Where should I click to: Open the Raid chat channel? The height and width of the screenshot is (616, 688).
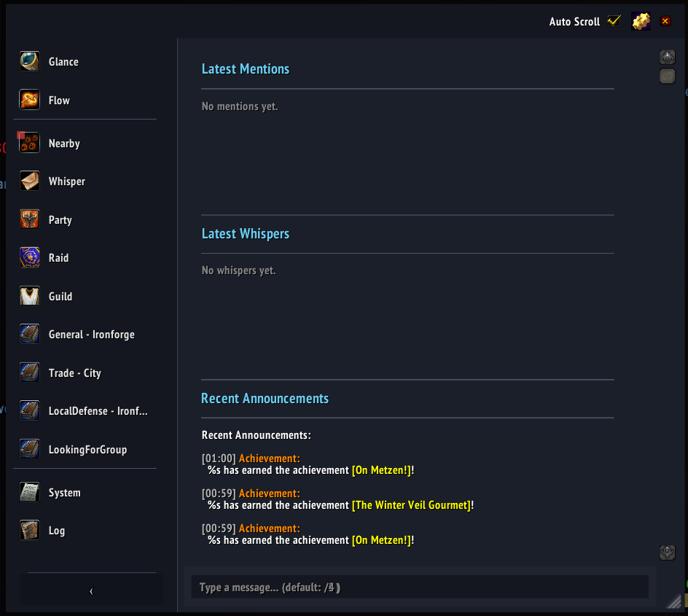[58, 257]
